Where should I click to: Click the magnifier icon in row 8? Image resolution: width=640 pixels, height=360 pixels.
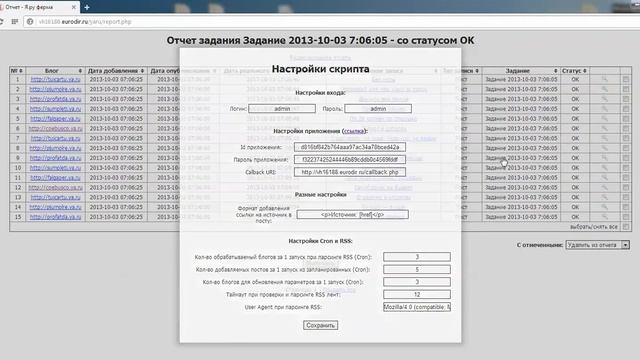(604, 148)
